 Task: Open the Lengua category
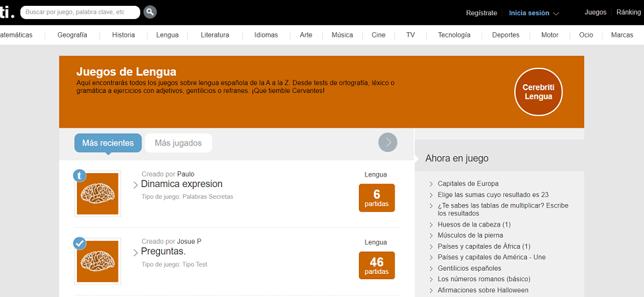(167, 35)
